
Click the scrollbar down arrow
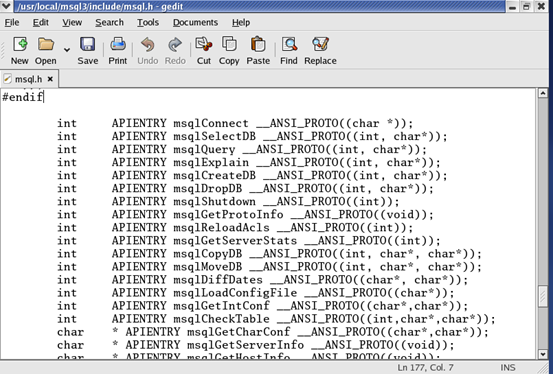point(543,354)
